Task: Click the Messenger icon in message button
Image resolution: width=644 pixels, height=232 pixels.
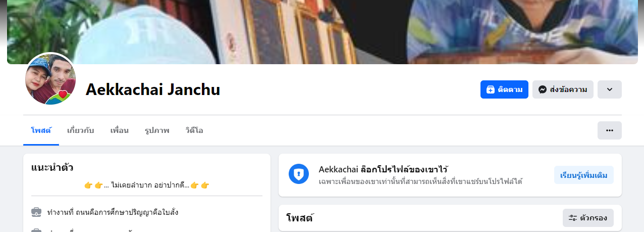Action: pyautogui.click(x=543, y=89)
